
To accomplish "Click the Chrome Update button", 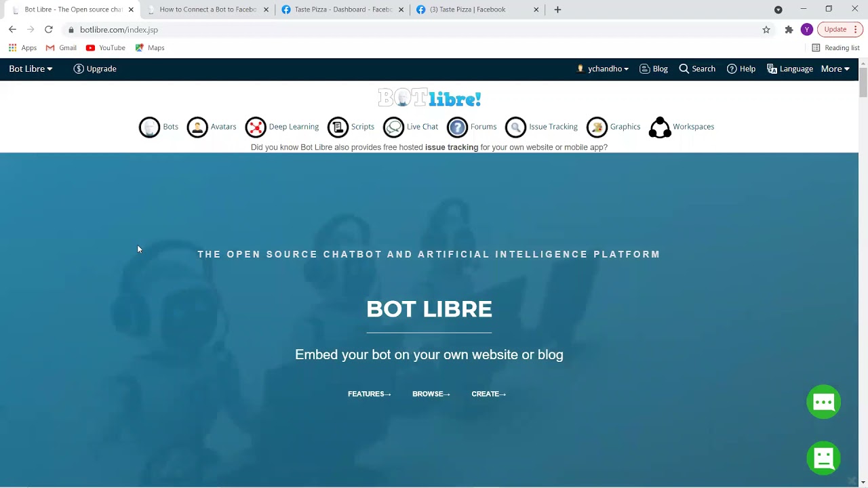I will point(840,30).
